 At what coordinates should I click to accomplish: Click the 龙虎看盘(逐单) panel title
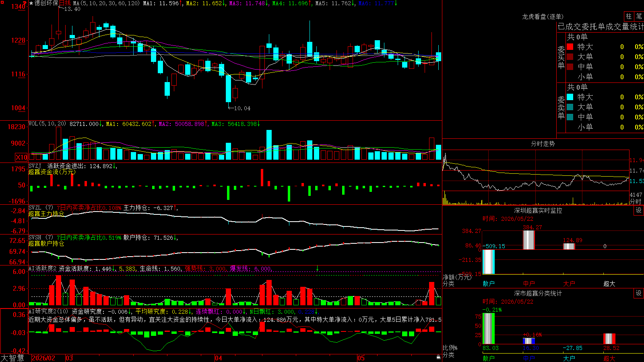[543, 16]
